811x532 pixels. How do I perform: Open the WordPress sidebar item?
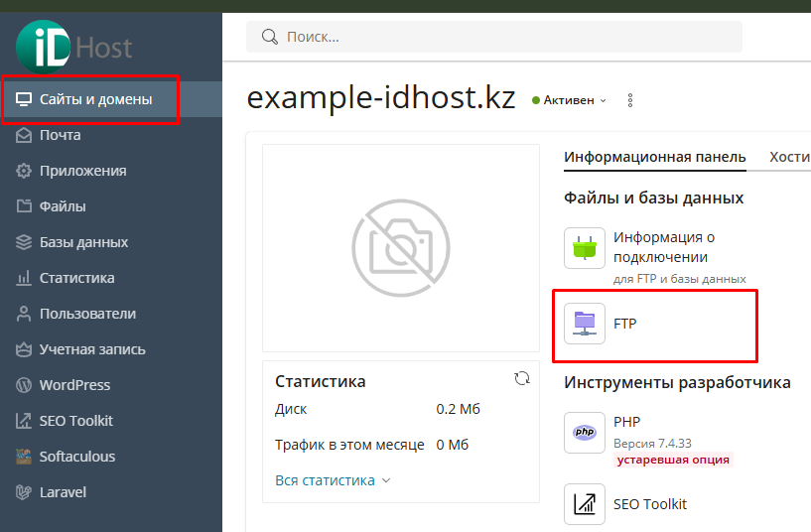[x=74, y=385]
